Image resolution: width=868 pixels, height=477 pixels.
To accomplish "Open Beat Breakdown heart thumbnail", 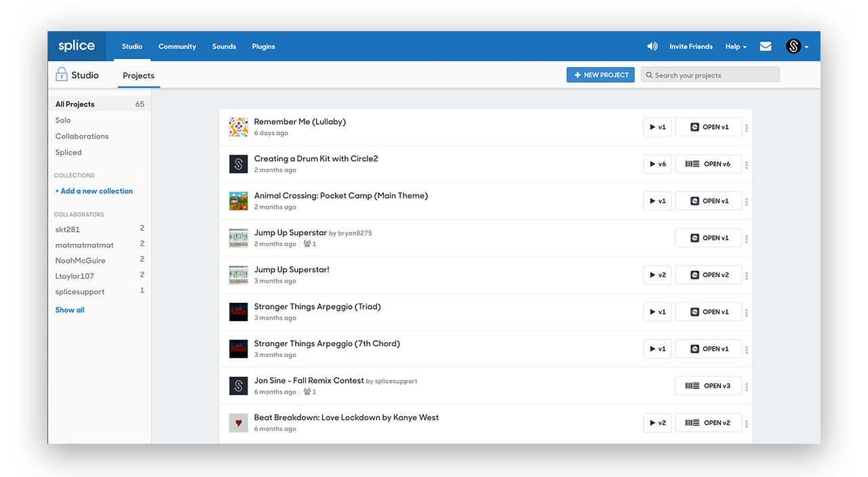I will click(x=239, y=423).
